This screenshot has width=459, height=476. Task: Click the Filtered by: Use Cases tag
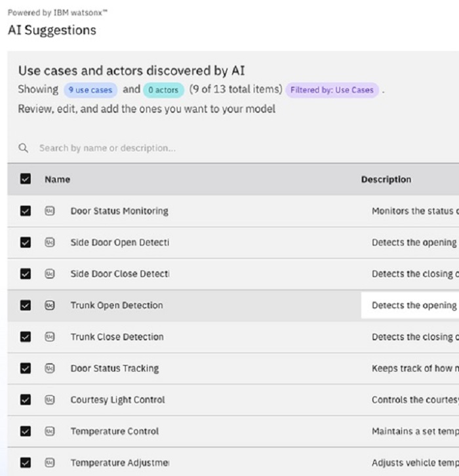click(x=331, y=90)
